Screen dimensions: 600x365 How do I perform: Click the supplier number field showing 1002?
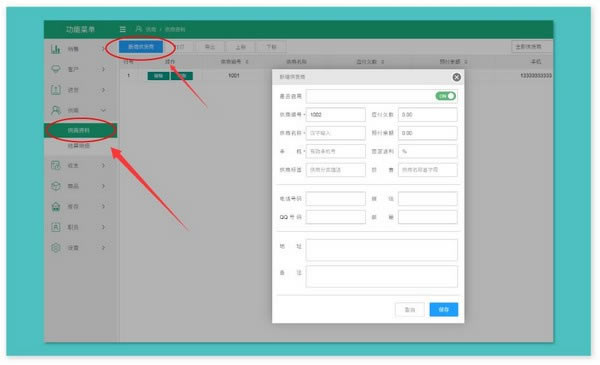336,114
